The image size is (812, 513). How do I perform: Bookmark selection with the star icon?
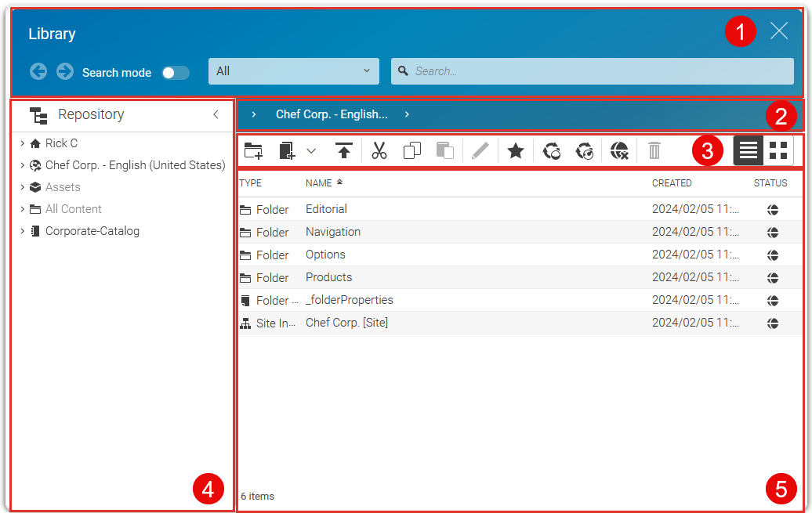515,150
